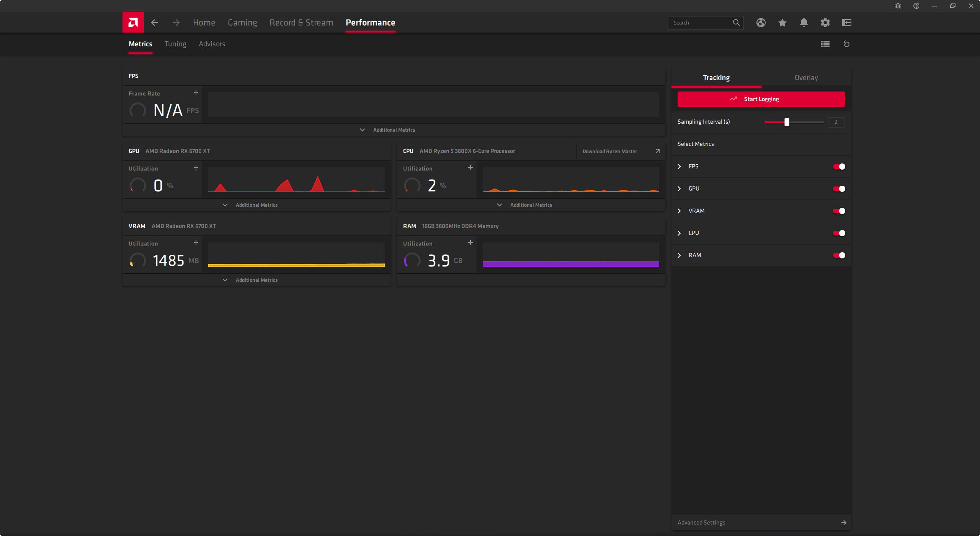Add Frame Rate metric with plus icon

(x=196, y=92)
